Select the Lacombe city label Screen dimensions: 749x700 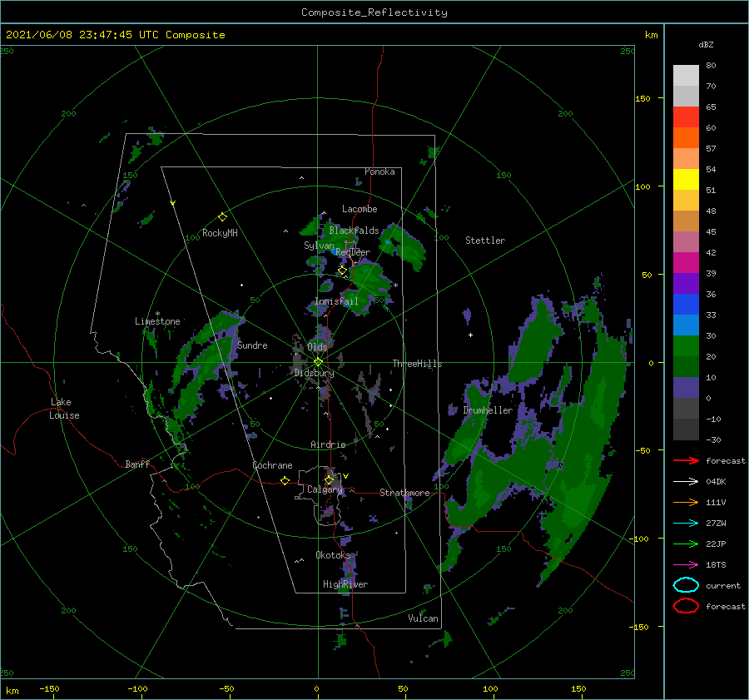click(360, 209)
